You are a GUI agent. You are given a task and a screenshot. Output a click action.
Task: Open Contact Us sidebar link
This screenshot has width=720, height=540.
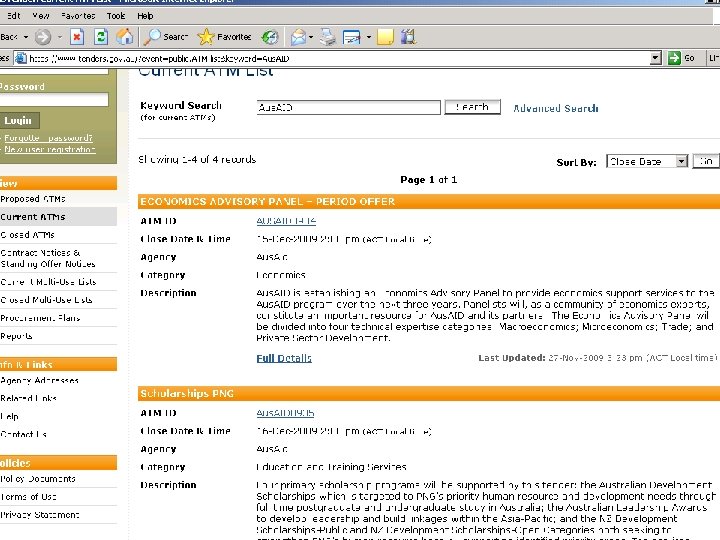pos(23,434)
